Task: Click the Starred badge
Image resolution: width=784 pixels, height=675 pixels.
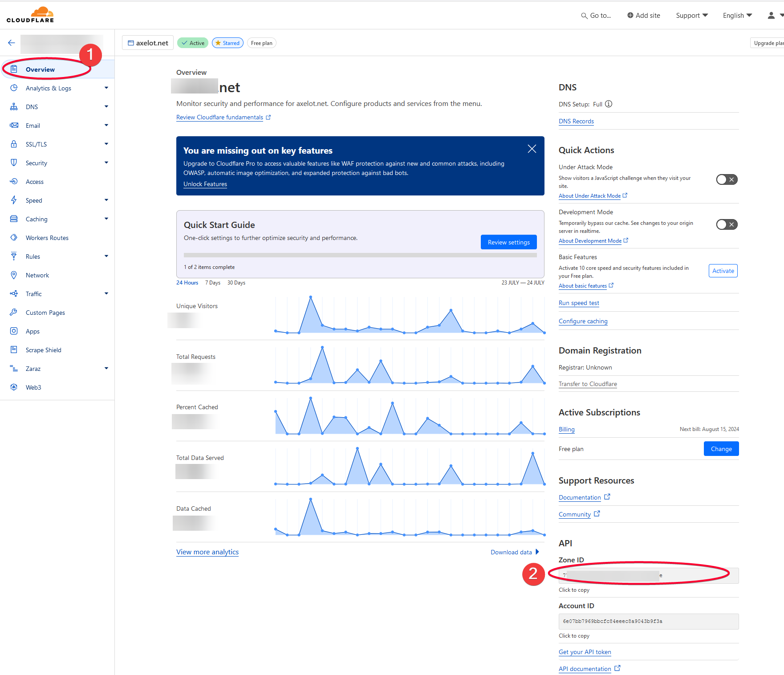Action: [227, 43]
